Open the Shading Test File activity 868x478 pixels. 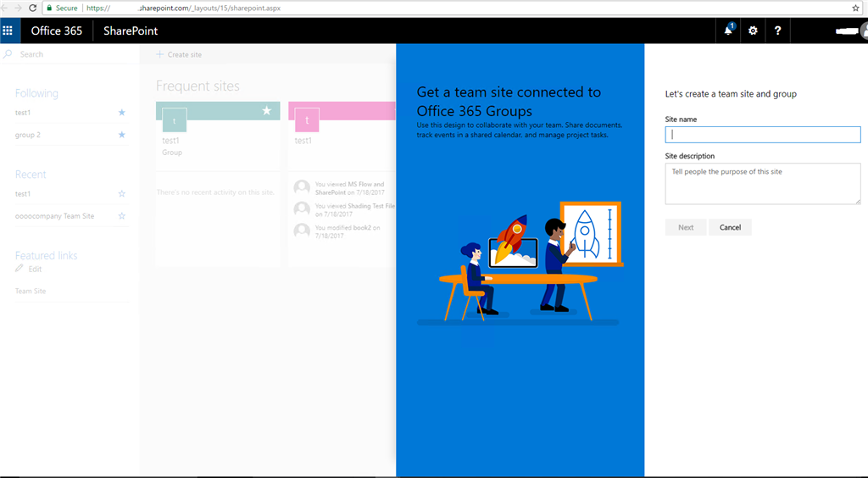click(x=355, y=209)
